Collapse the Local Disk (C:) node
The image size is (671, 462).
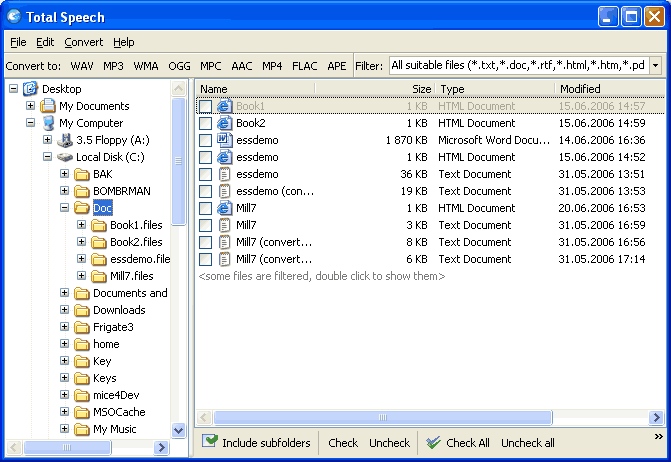tap(48, 157)
